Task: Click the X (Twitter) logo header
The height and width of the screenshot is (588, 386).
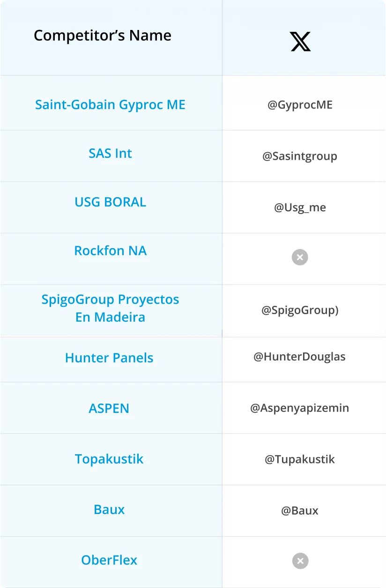Action: pyautogui.click(x=300, y=42)
